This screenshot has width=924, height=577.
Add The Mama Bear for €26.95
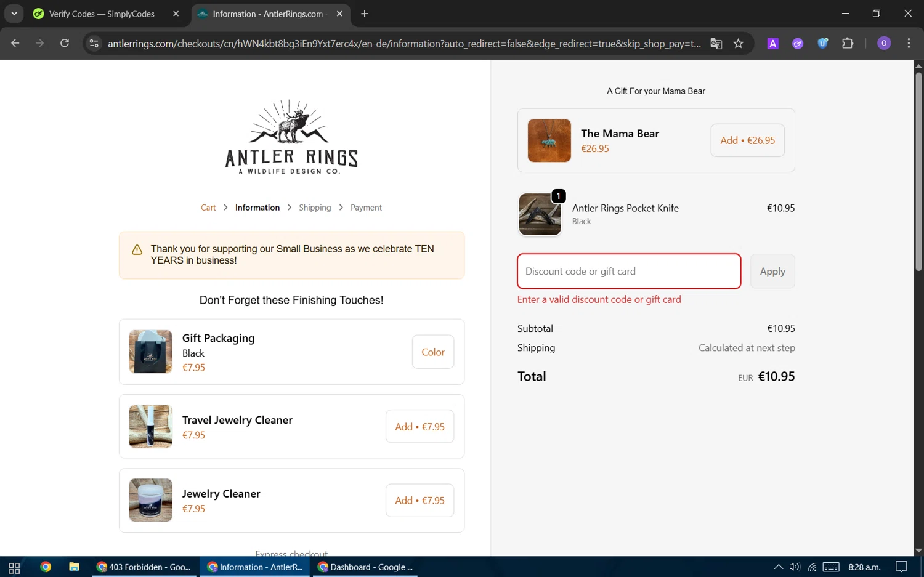[x=747, y=140]
